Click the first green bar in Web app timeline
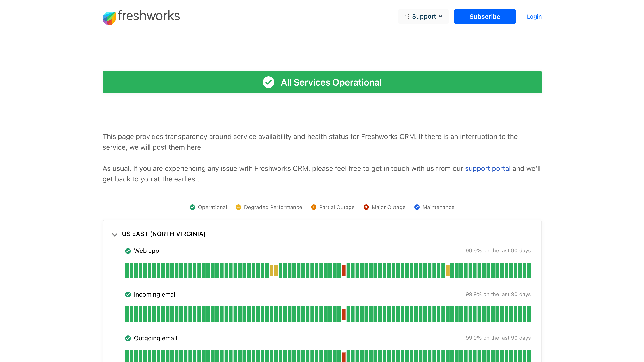The height and width of the screenshot is (362, 644). [x=127, y=270]
